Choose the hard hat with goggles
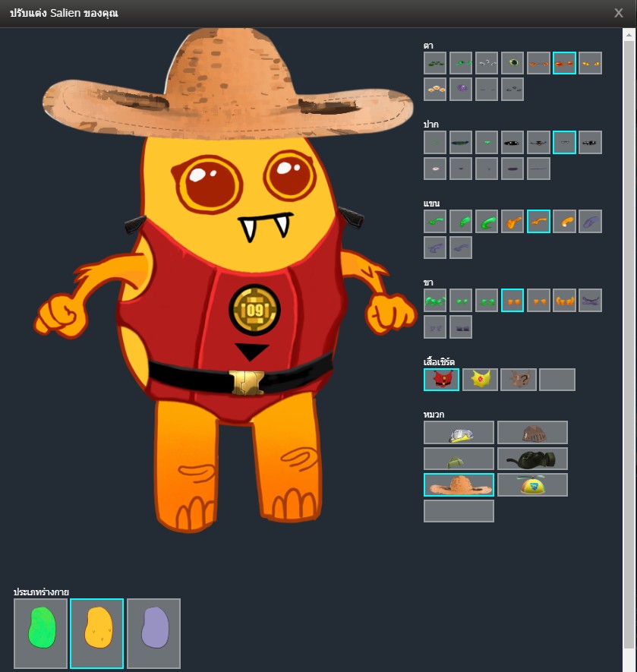 pos(459,432)
